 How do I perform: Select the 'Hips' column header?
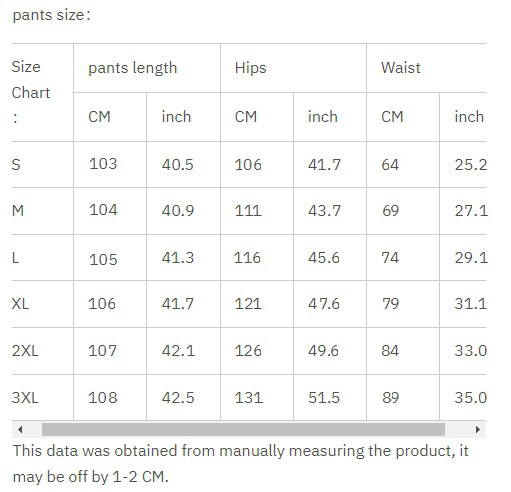click(293, 68)
